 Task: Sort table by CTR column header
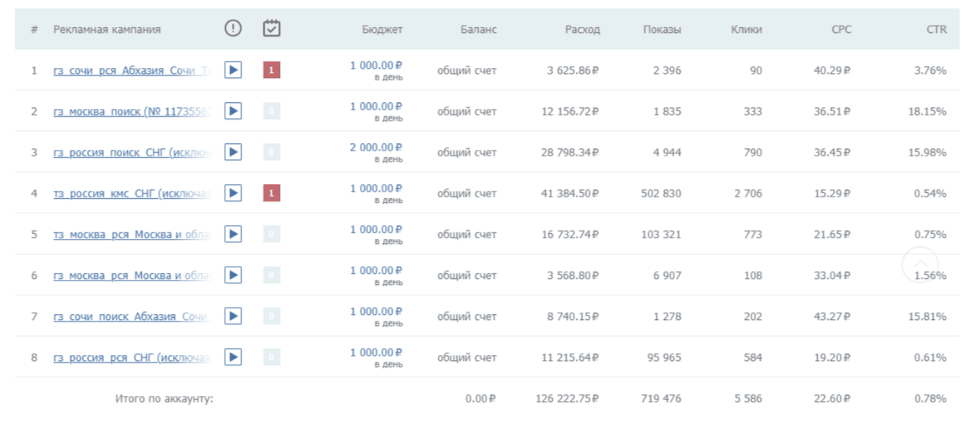935,30
